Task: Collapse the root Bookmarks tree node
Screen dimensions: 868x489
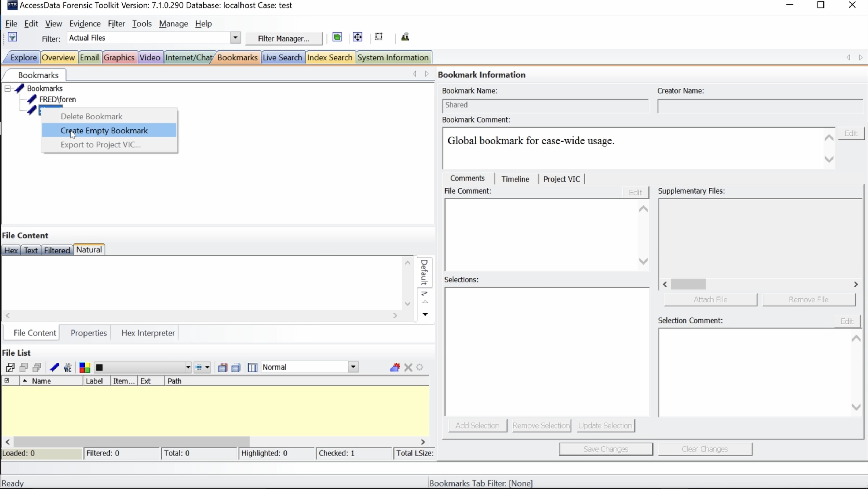Action: coord(8,89)
